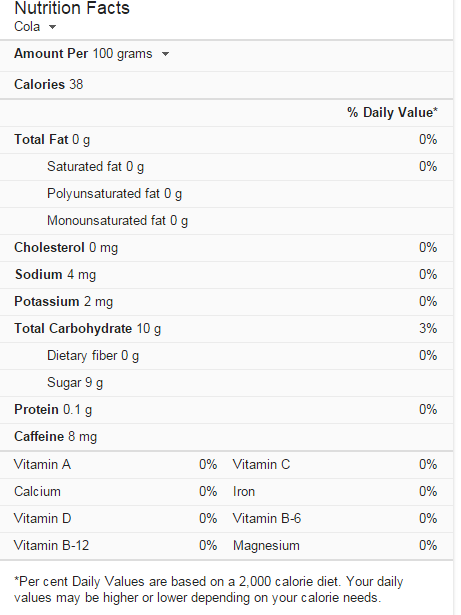Click the Nutrition Facts heading
Viewport: 461px width, 615px height.
click(72, 8)
